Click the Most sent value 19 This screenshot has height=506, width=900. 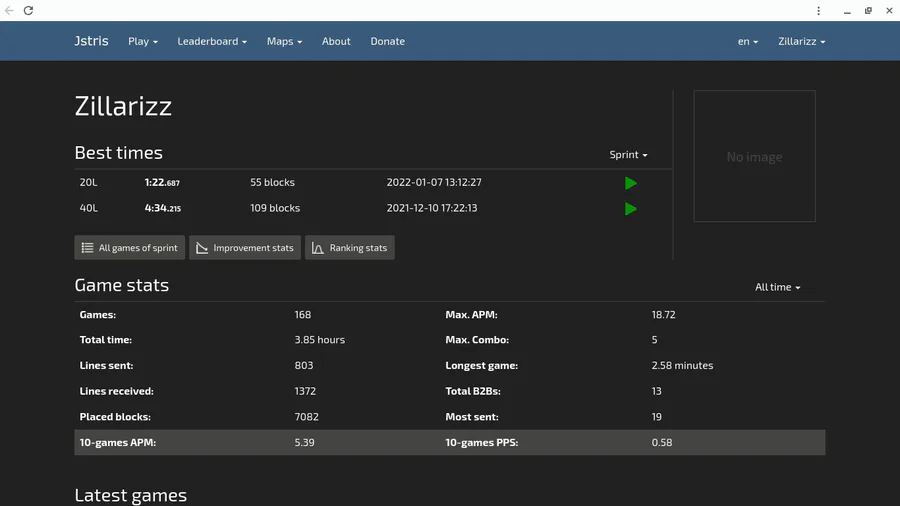pos(657,417)
